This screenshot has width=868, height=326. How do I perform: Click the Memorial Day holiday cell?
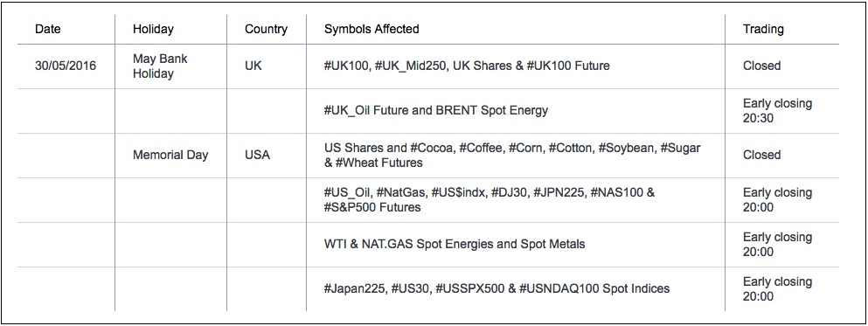[170, 155]
